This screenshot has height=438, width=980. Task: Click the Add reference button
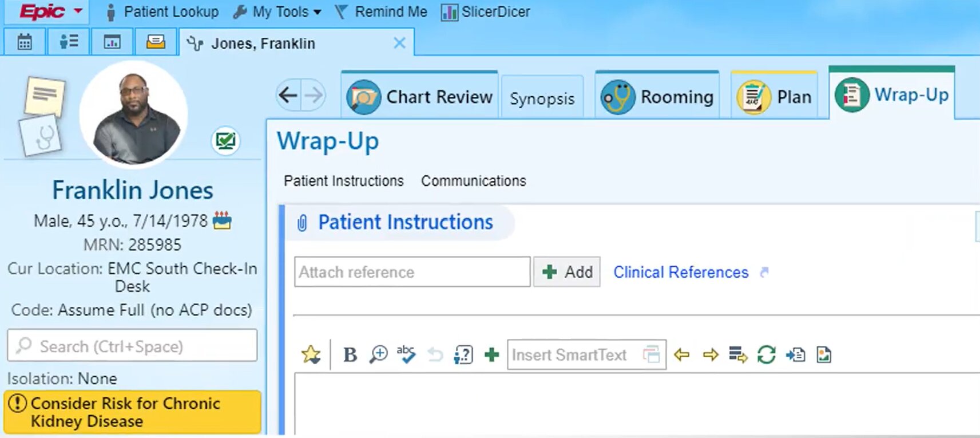(567, 272)
